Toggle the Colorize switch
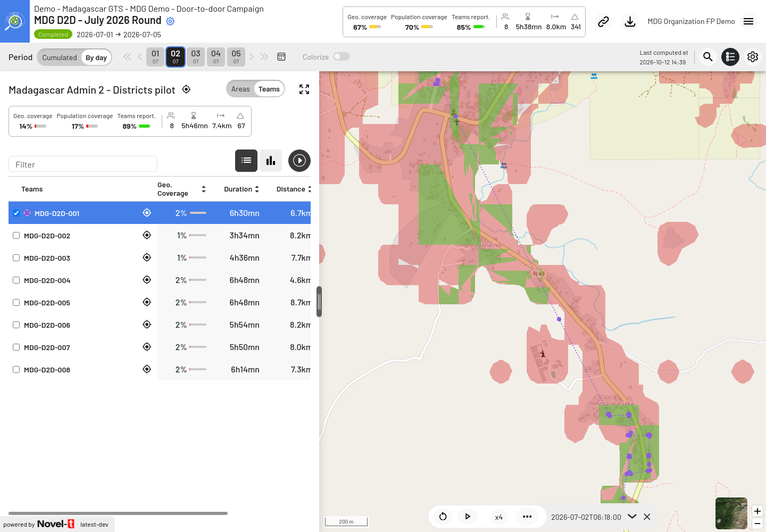Image resolution: width=766 pixels, height=532 pixels. pos(342,57)
